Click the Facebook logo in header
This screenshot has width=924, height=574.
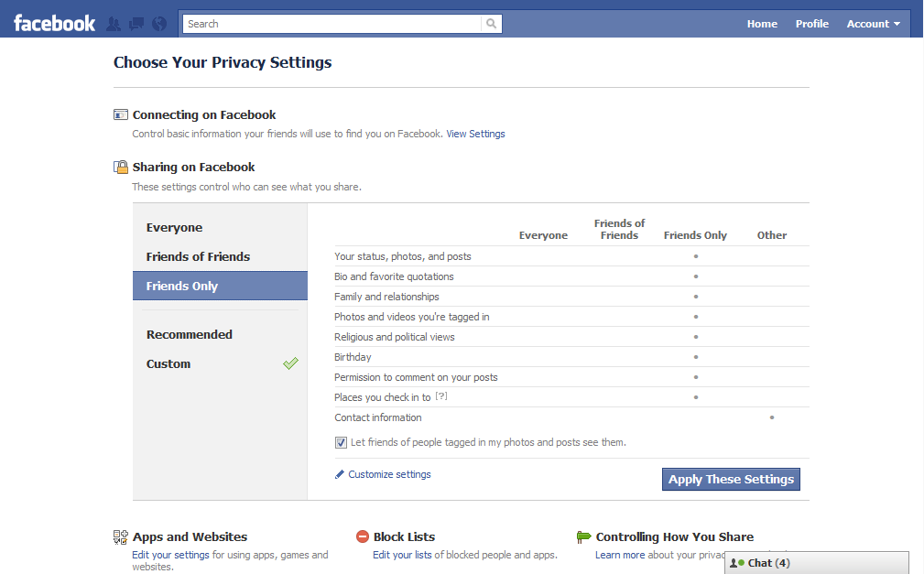pyautogui.click(x=54, y=24)
